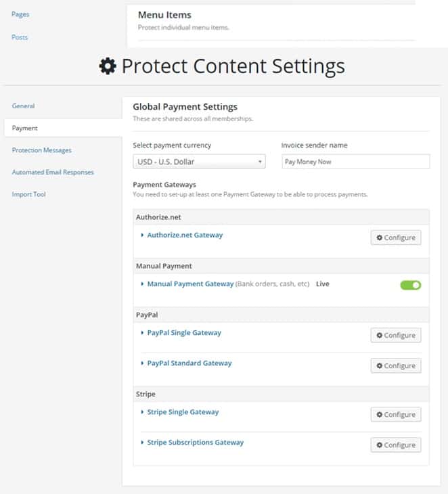The image size is (448, 494).
Task: Open the Manual Payment Gateway link
Action: (190, 284)
